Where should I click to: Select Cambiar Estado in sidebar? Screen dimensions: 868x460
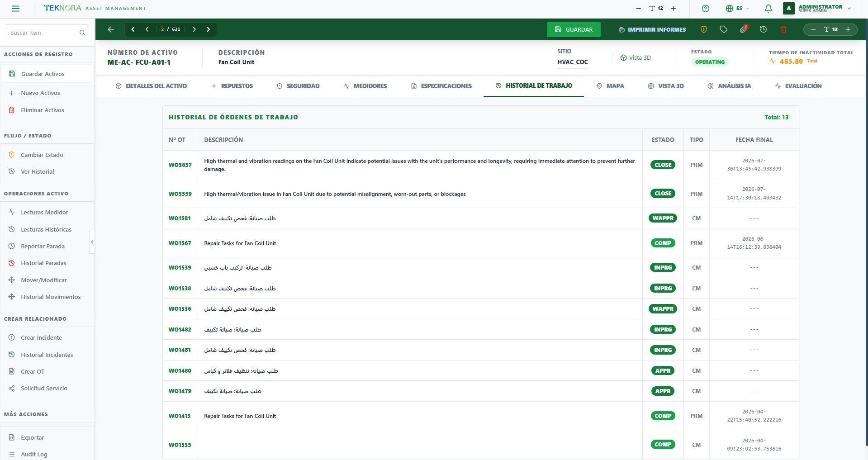(x=47, y=155)
